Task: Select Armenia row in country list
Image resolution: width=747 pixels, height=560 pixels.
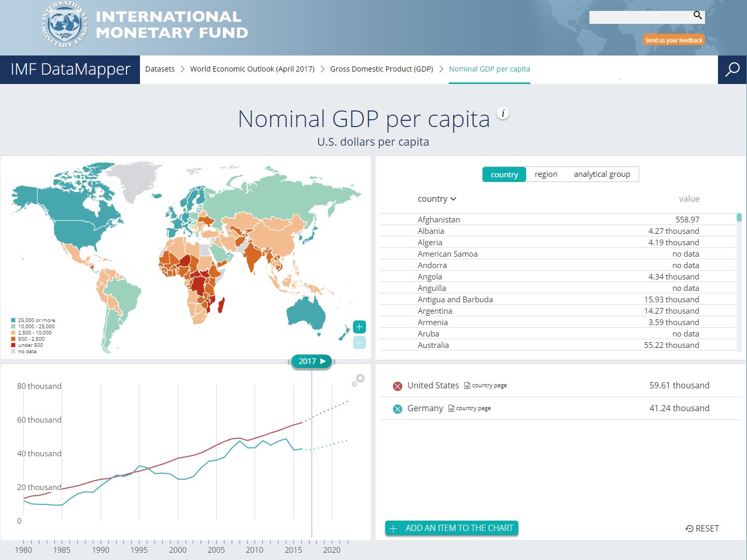Action: pyautogui.click(x=558, y=322)
